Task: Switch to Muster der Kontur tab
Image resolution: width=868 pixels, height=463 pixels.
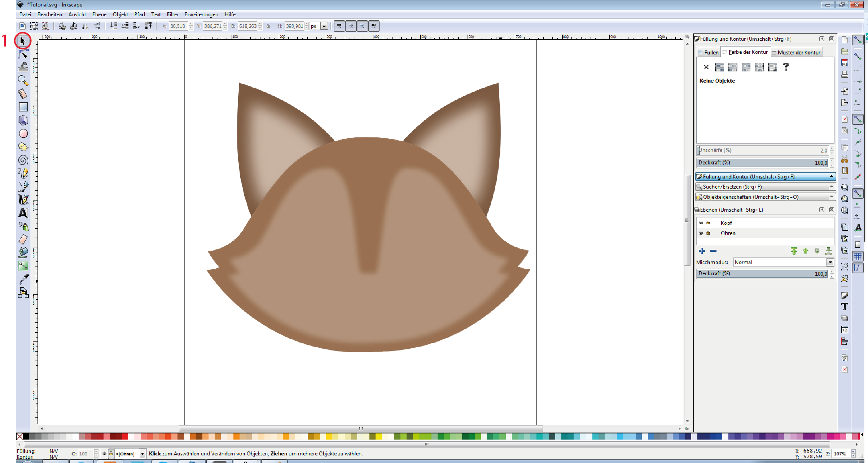Action: (797, 52)
